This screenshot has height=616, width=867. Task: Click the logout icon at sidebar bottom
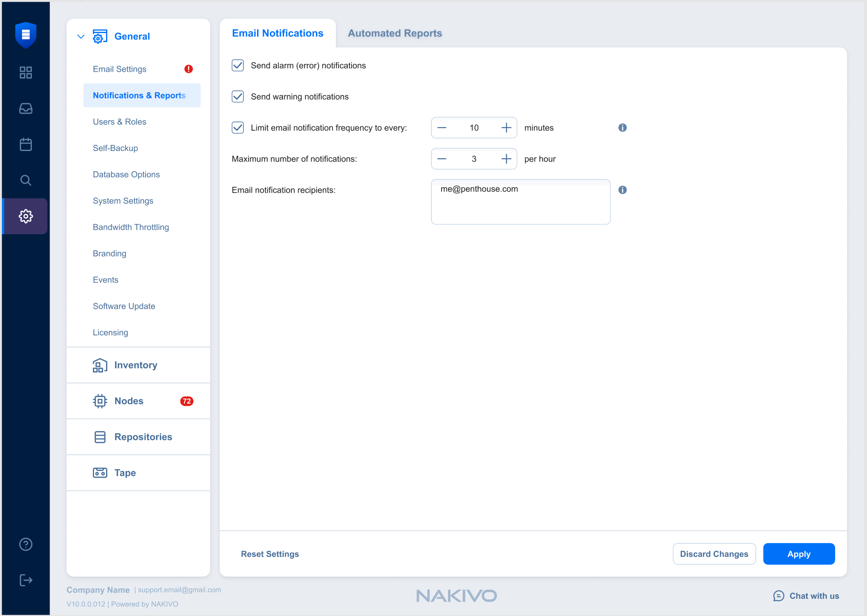[x=25, y=580]
